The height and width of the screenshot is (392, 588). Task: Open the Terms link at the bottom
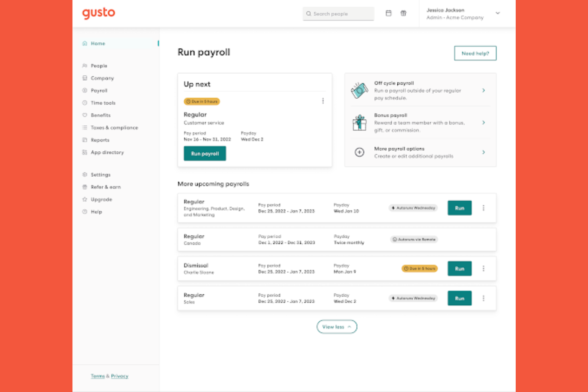(97, 376)
